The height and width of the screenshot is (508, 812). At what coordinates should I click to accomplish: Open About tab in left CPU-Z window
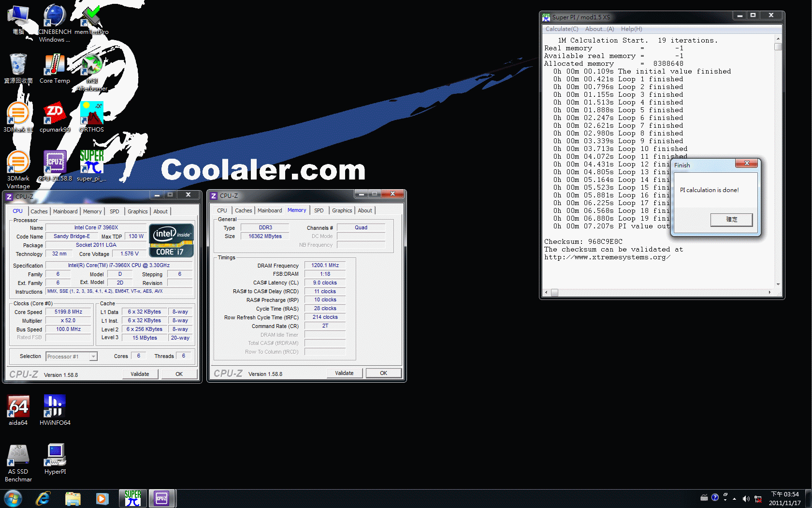pos(160,211)
